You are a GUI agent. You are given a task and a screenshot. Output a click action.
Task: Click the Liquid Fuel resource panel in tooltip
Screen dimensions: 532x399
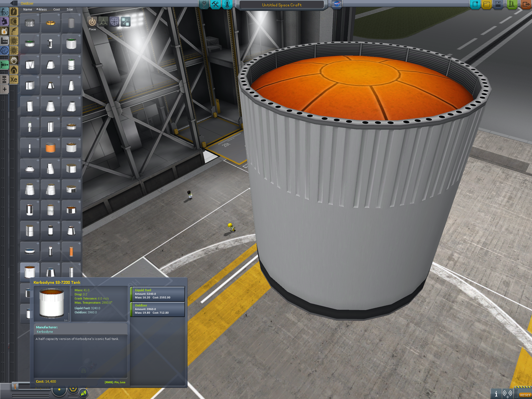point(157,294)
